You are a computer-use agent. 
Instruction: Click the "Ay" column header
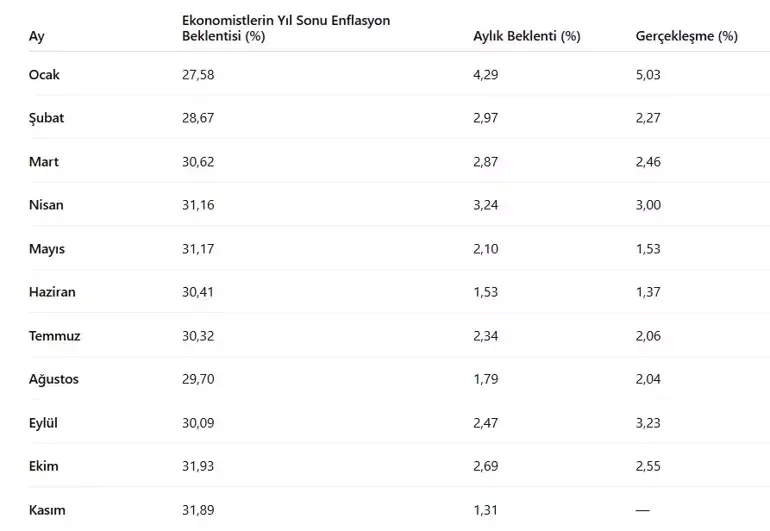pos(37,36)
